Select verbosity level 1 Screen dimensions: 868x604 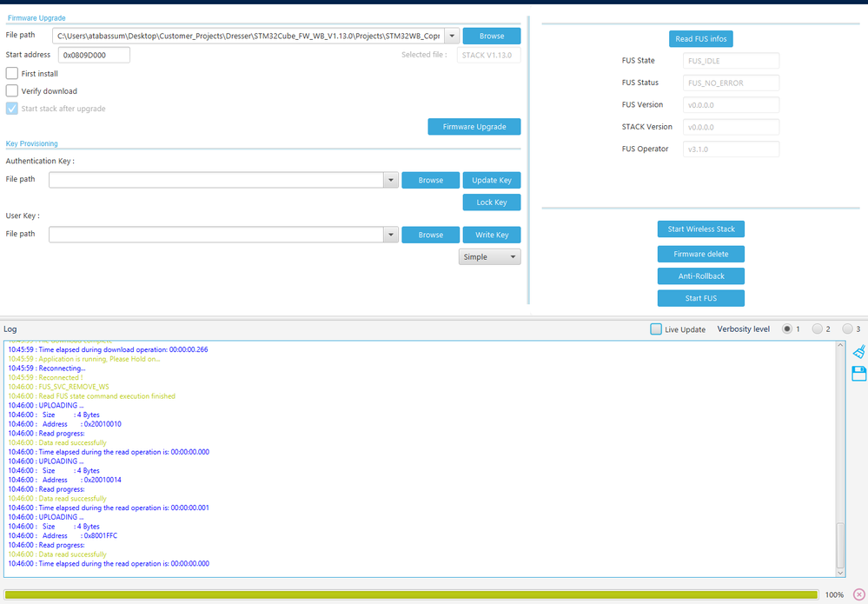(x=786, y=329)
